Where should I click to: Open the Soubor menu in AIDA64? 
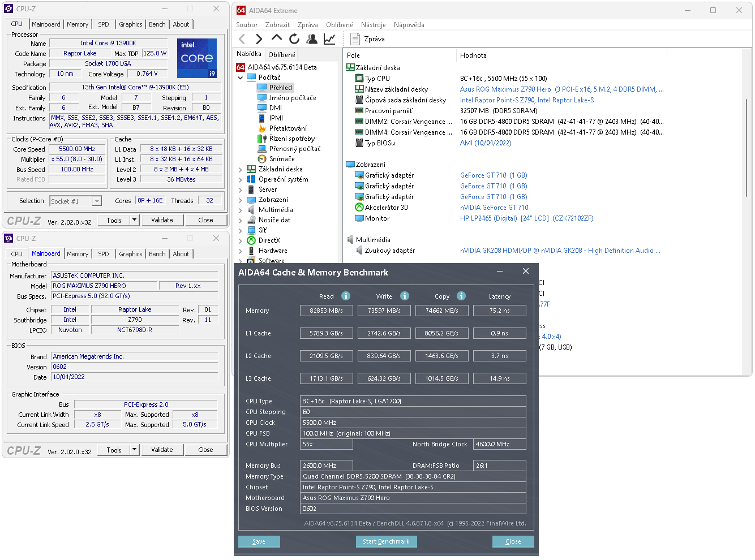click(x=247, y=25)
